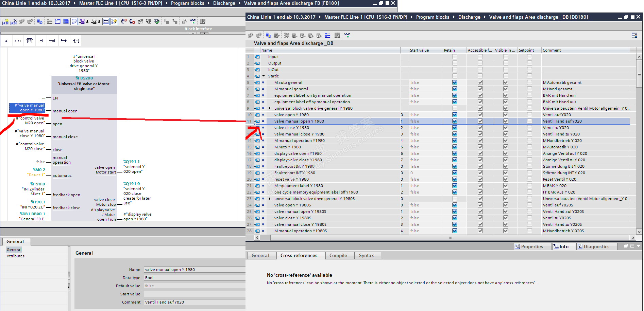Toggle Setpoint checkbox for 'valve open Y 1980' row

point(529,115)
